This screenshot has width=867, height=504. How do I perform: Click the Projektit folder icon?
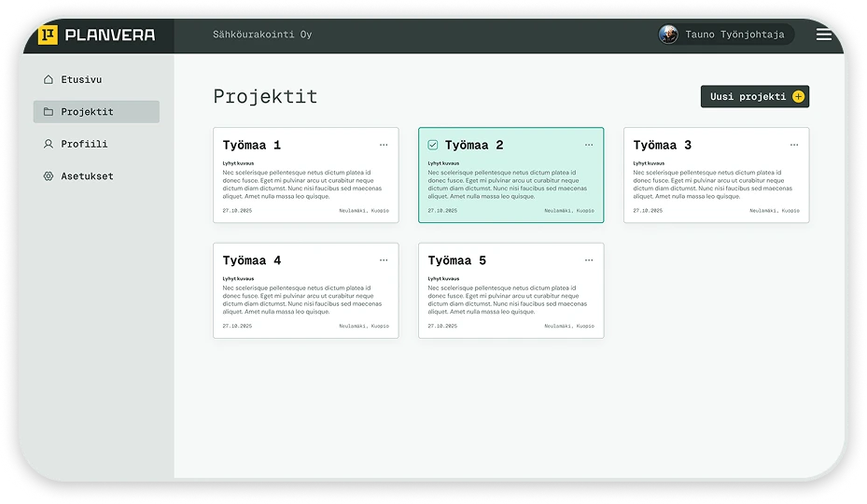coord(49,112)
